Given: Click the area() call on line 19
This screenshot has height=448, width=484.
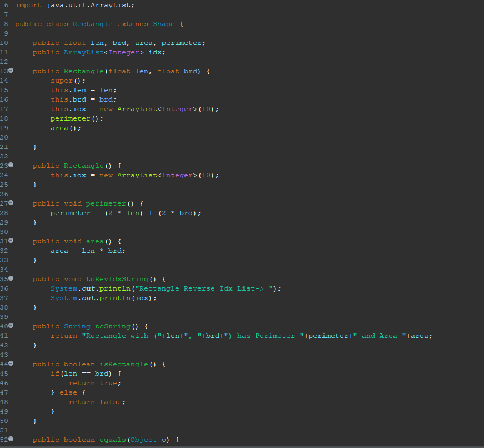Looking at the screenshot, I should 66,128.
